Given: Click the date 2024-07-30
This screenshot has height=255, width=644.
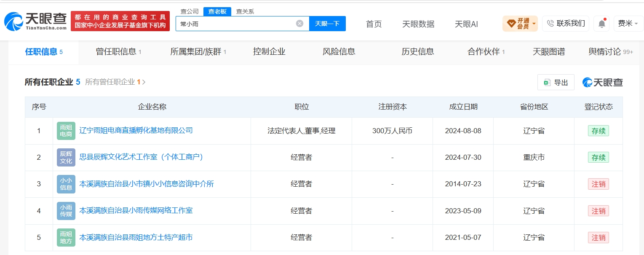Looking at the screenshot, I should tap(463, 157).
